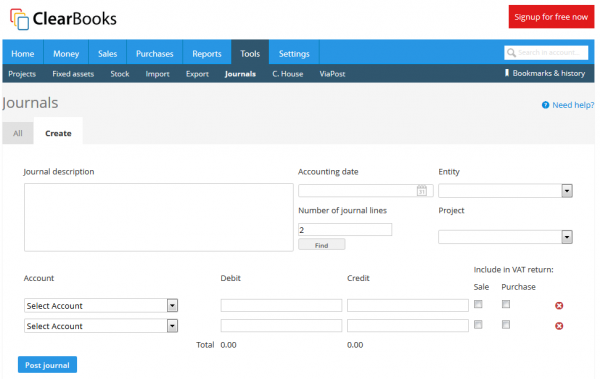The image size is (600, 379).
Task: Click the search magnifier icon
Action: [x=511, y=52]
